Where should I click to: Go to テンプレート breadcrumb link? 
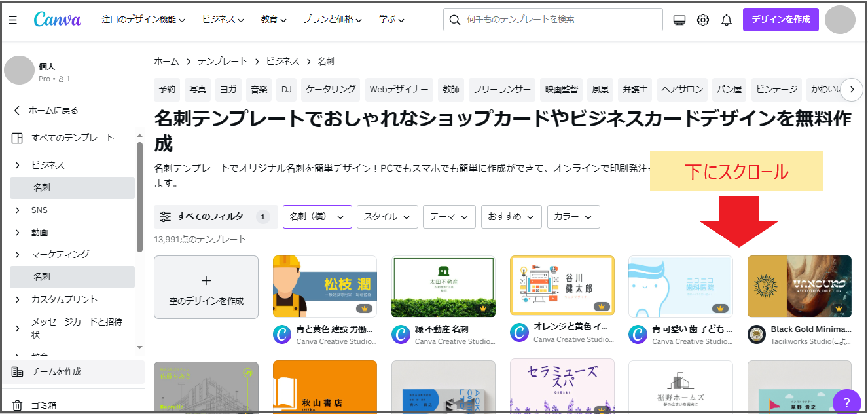point(223,61)
